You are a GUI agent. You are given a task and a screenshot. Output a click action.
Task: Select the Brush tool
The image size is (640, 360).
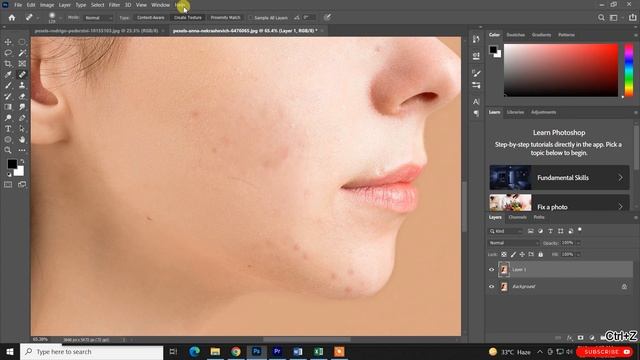coord(8,85)
